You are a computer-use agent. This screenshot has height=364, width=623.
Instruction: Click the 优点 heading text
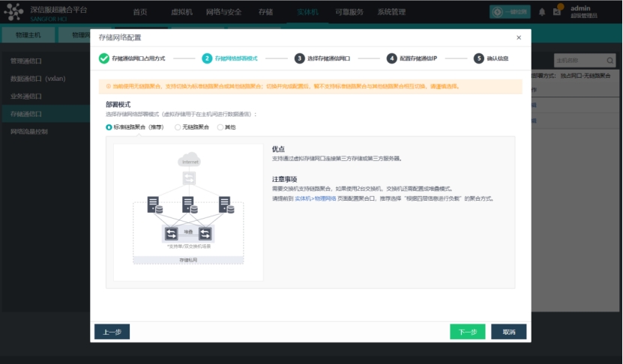pyautogui.click(x=278, y=149)
